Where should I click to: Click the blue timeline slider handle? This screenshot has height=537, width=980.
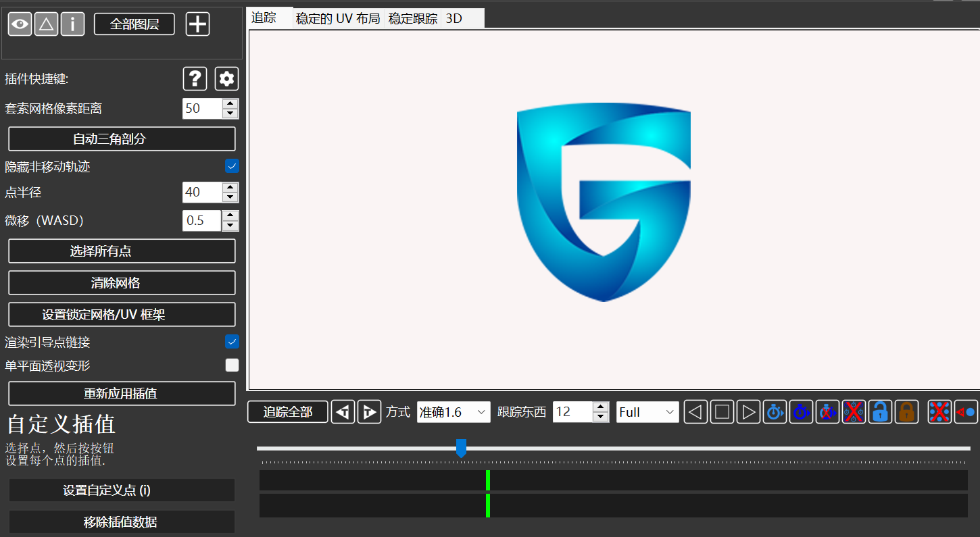click(x=461, y=448)
